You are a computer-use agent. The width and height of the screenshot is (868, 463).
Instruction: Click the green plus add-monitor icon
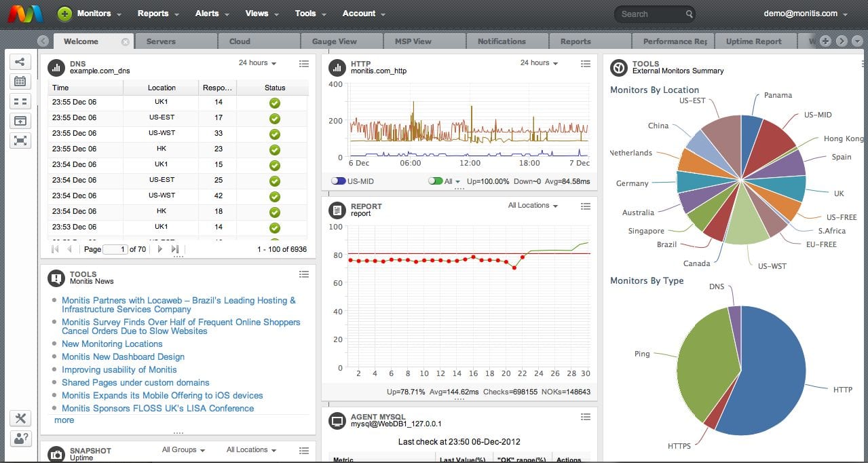(64, 14)
